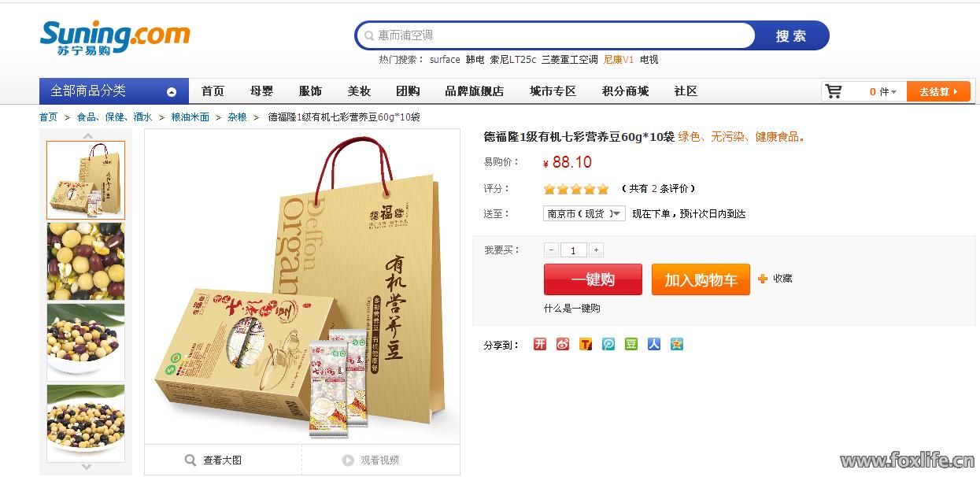Screen dimensions: 980x477
Task: Click the orange plus 收藏 favorite icon
Action: [x=763, y=279]
